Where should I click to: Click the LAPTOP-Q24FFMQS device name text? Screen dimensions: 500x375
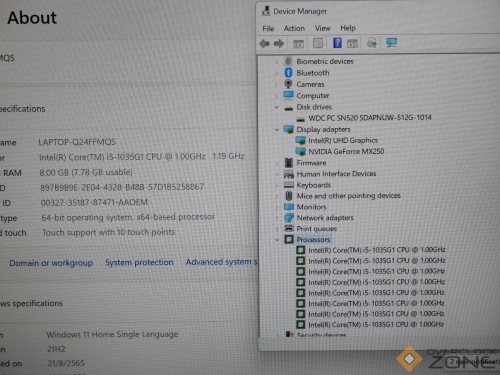77,142
